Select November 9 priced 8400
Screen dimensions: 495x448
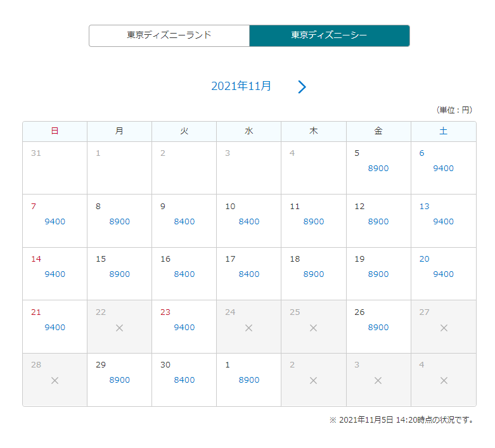tap(184, 221)
